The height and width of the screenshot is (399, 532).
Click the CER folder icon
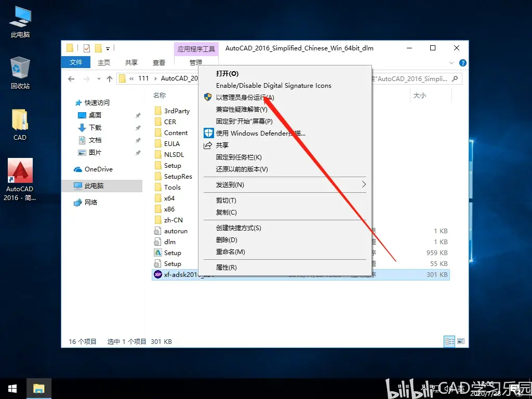158,122
